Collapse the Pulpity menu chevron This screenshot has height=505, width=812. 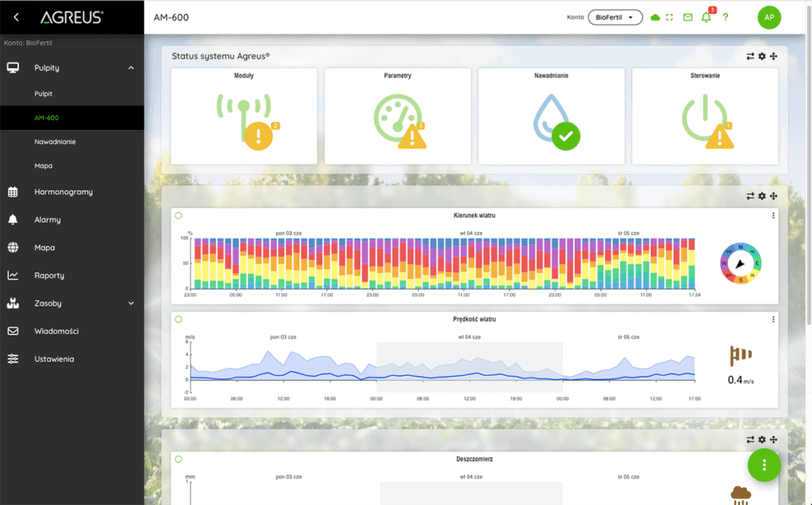pyautogui.click(x=131, y=68)
